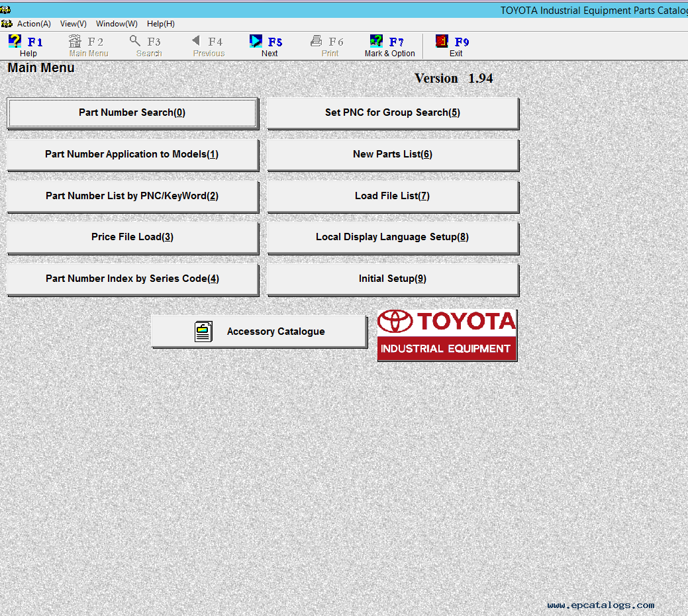Open Local Display Language Setup(8)
688x616 pixels.
click(393, 237)
